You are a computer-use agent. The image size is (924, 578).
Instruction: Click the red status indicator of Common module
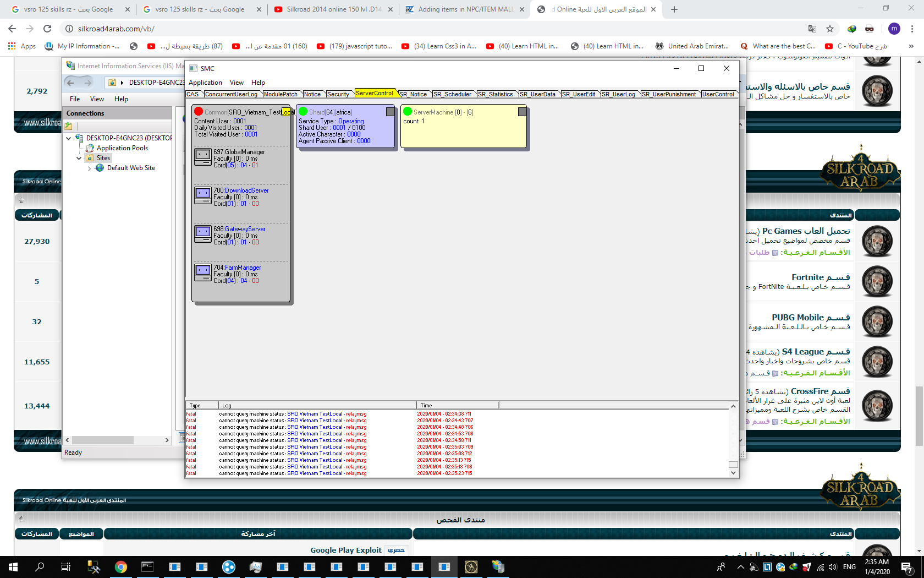pos(199,112)
